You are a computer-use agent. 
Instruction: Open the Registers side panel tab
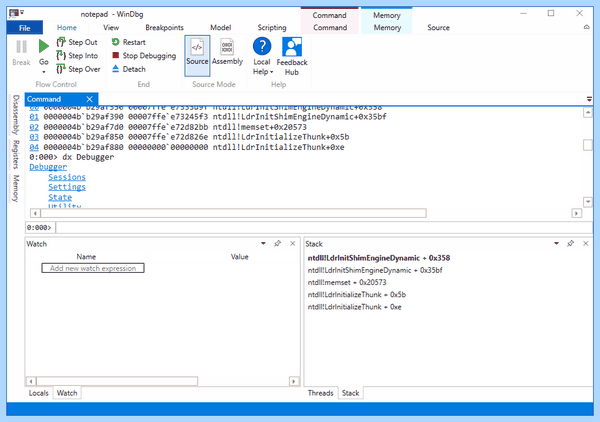(x=16, y=155)
